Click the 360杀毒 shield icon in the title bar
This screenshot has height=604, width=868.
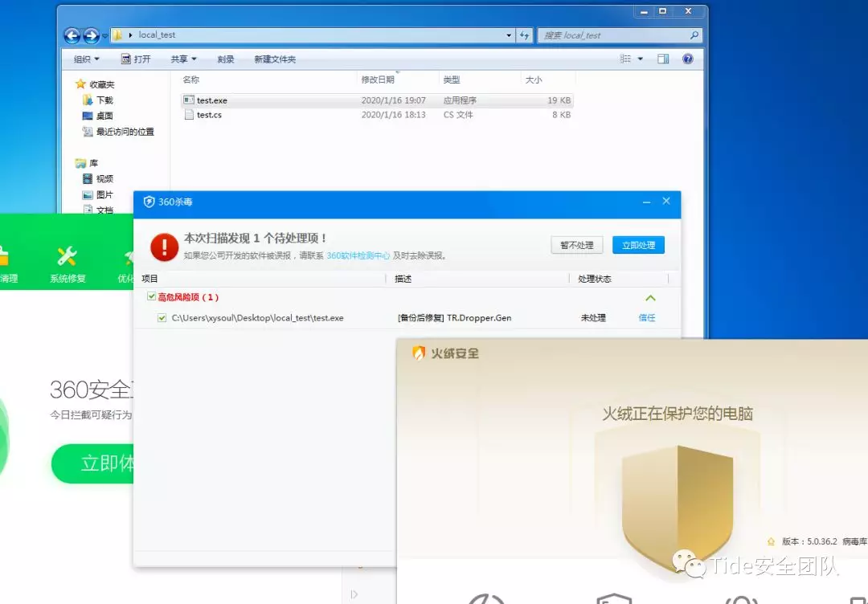click(150, 202)
